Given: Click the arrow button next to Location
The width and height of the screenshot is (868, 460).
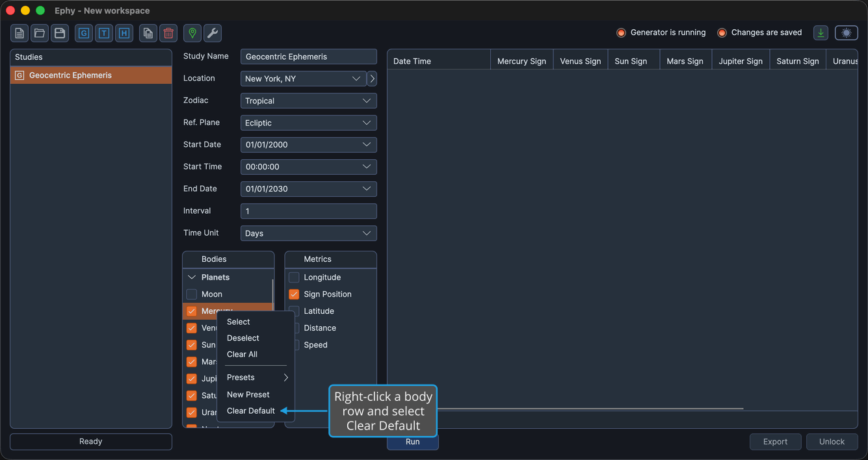Looking at the screenshot, I should (372, 79).
